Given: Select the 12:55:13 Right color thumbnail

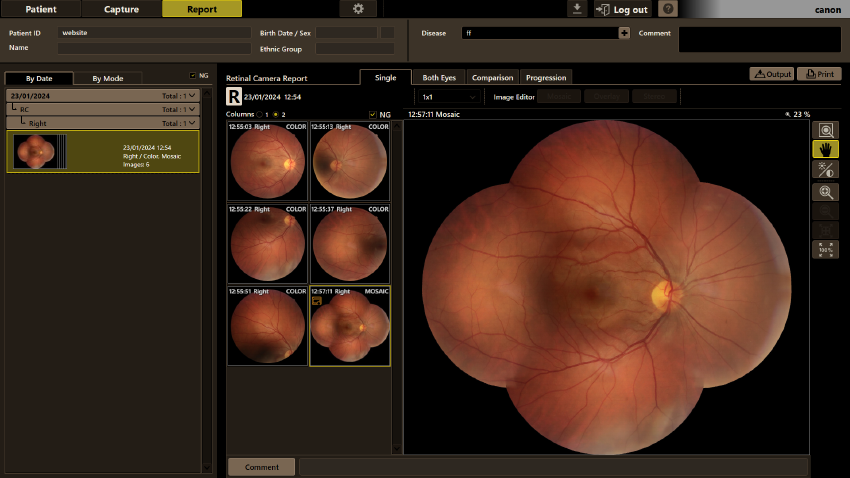Looking at the screenshot, I should pos(350,162).
